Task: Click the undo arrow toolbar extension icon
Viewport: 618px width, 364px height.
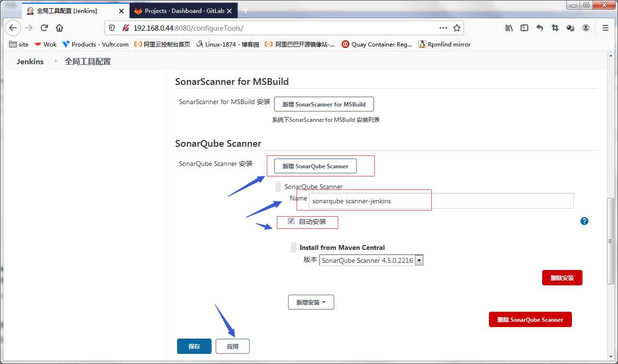Action: pos(540,28)
